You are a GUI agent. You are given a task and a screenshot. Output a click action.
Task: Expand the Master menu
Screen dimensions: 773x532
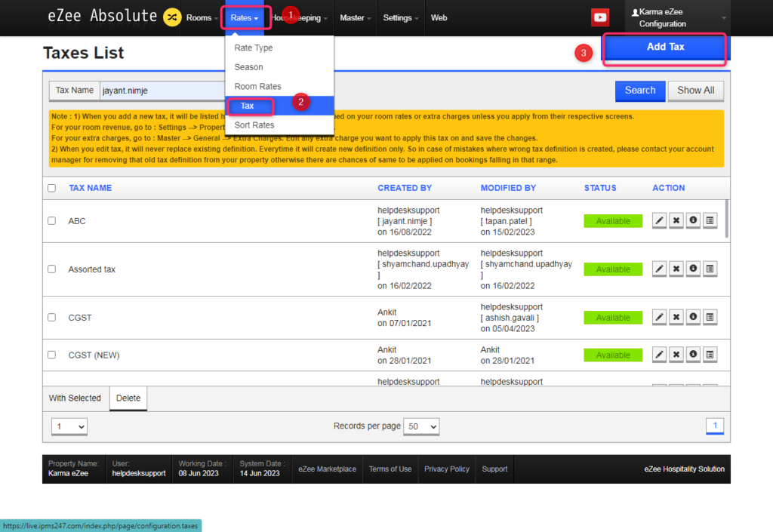(355, 18)
